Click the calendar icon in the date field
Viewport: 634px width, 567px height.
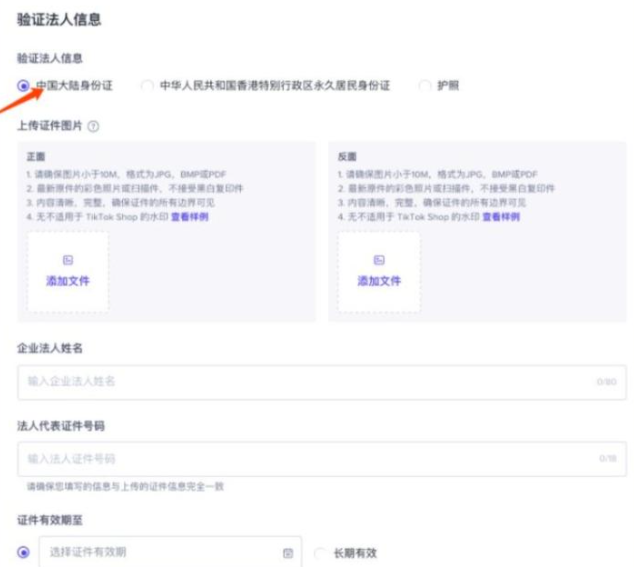coord(288,553)
